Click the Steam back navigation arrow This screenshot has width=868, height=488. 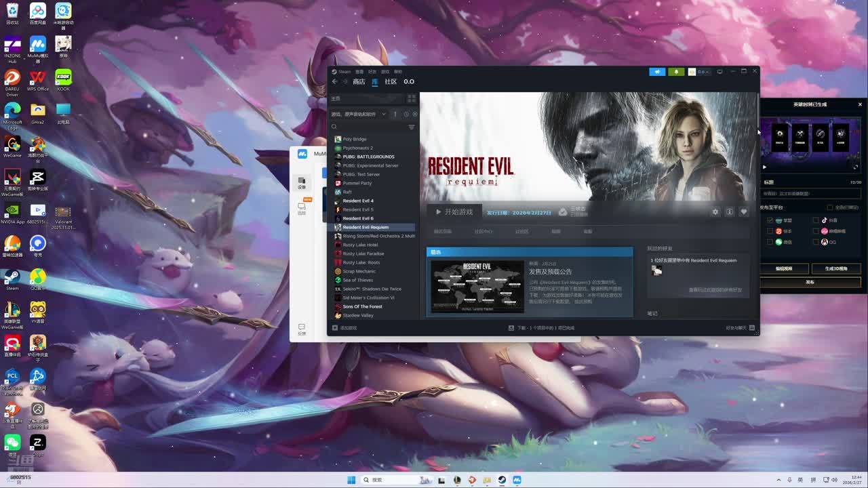[334, 82]
